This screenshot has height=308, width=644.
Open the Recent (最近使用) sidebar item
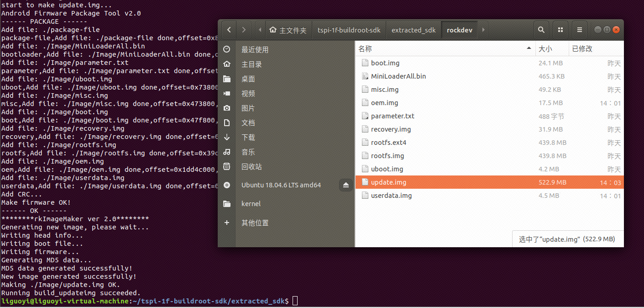click(255, 50)
